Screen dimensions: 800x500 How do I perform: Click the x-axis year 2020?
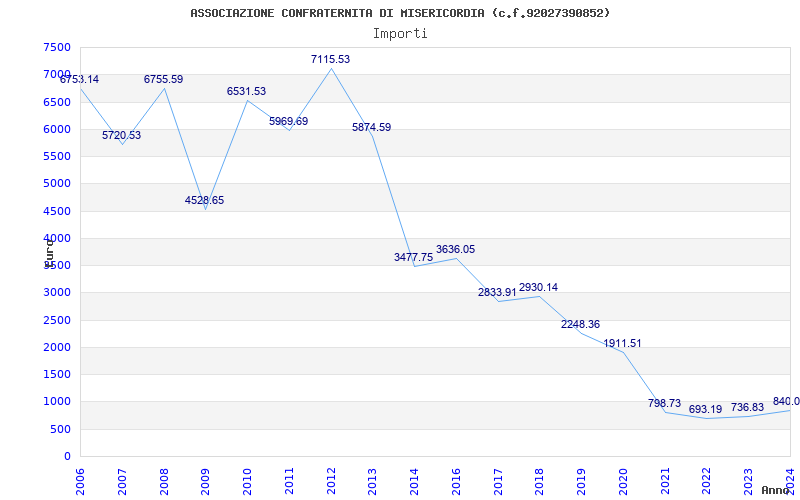[623, 482]
